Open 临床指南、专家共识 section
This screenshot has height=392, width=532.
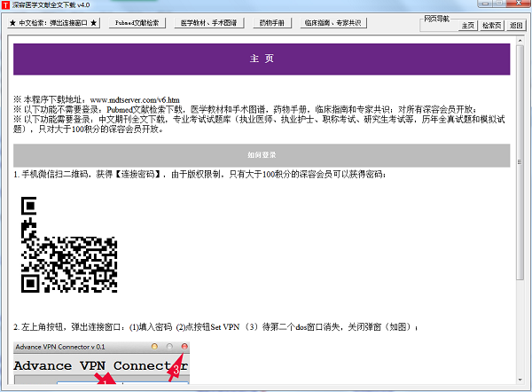(x=333, y=23)
